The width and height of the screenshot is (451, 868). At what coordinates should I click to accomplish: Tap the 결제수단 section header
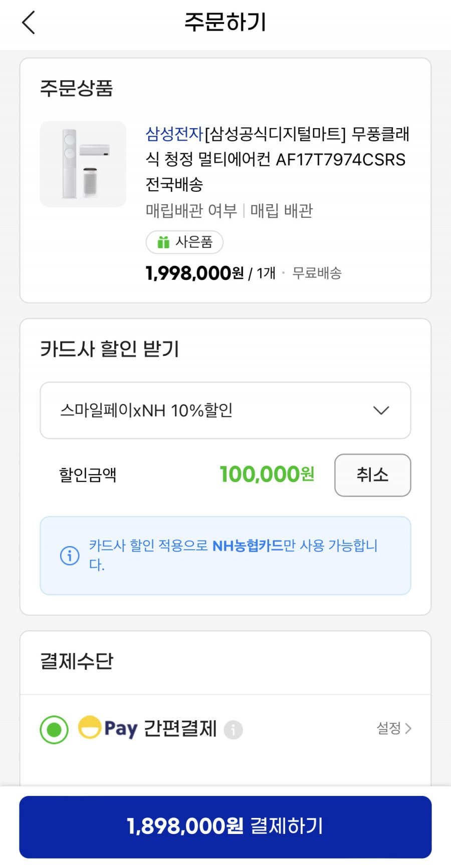click(77, 661)
